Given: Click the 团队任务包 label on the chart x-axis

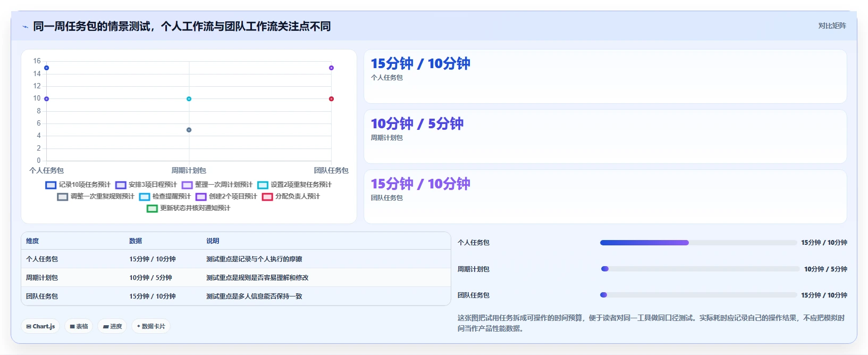Looking at the screenshot, I should pos(331,170).
